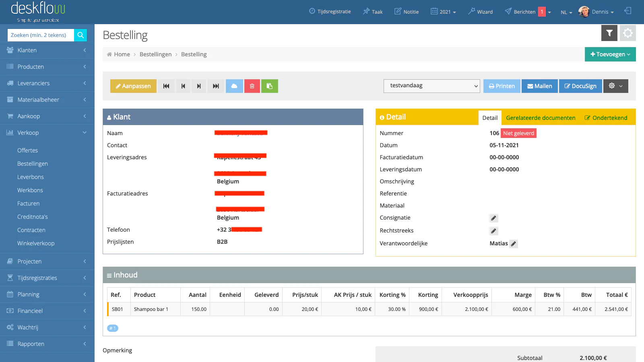Click the blue cloud icon button

point(234,86)
